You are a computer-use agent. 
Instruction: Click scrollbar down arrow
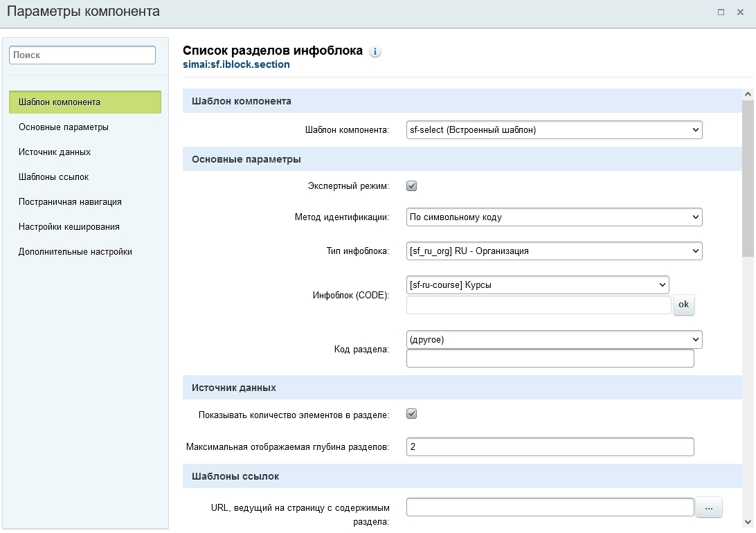click(748, 521)
